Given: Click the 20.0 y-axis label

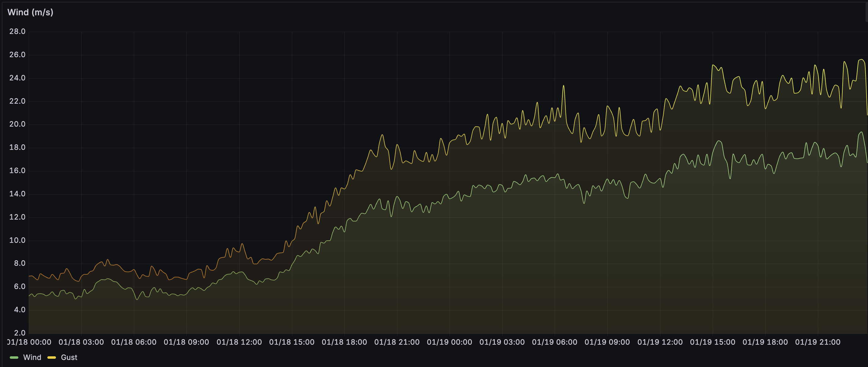Looking at the screenshot, I should click(17, 124).
